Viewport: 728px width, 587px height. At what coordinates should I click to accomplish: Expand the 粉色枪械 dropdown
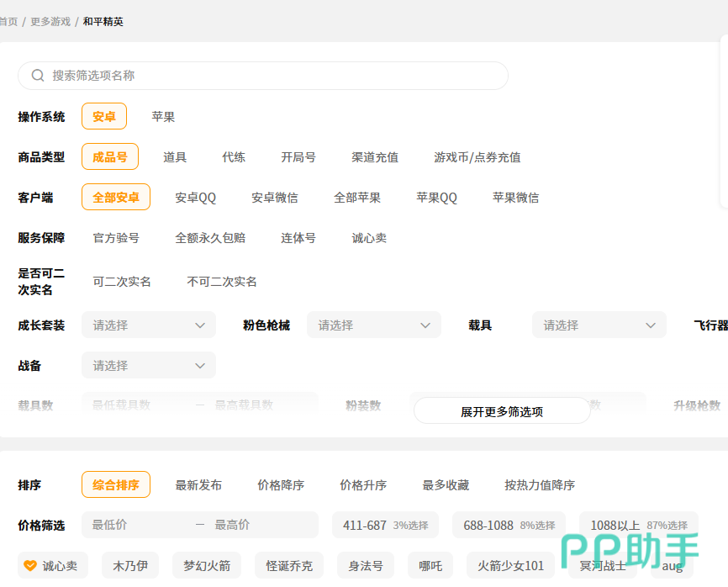[374, 325]
